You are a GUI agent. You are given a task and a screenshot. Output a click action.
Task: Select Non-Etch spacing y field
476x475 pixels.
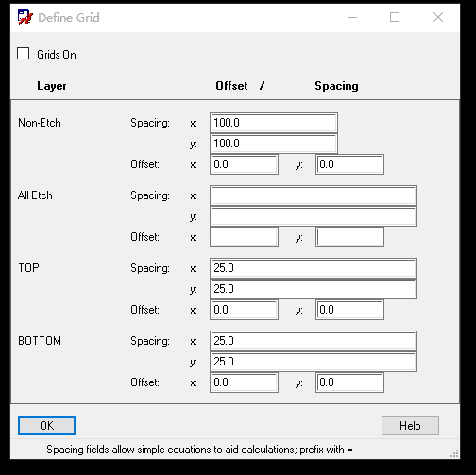click(x=274, y=144)
